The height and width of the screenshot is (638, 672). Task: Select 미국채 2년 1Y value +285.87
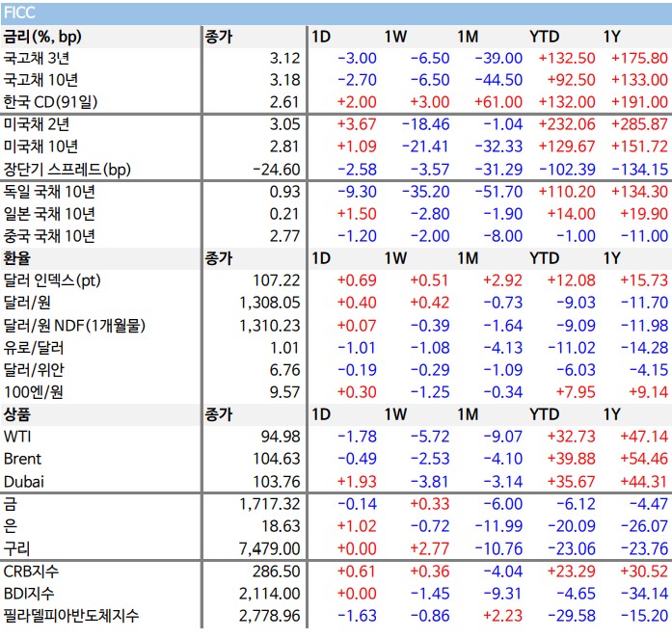(639, 124)
